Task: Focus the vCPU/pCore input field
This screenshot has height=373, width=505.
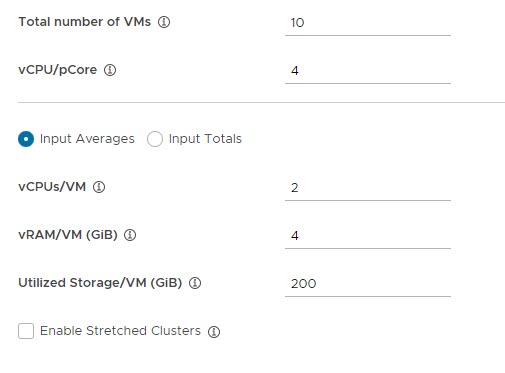Action: tap(368, 71)
